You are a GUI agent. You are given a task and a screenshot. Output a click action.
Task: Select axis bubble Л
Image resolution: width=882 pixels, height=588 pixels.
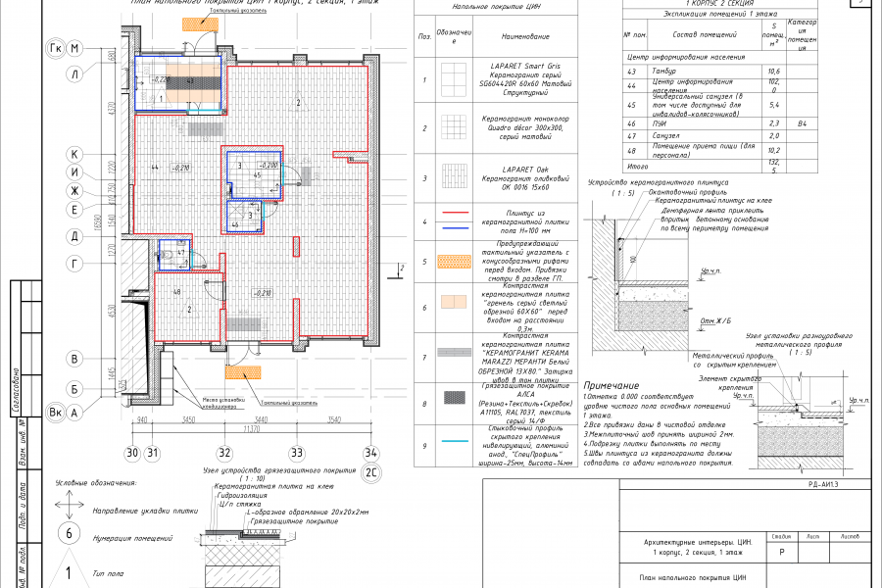(74, 73)
